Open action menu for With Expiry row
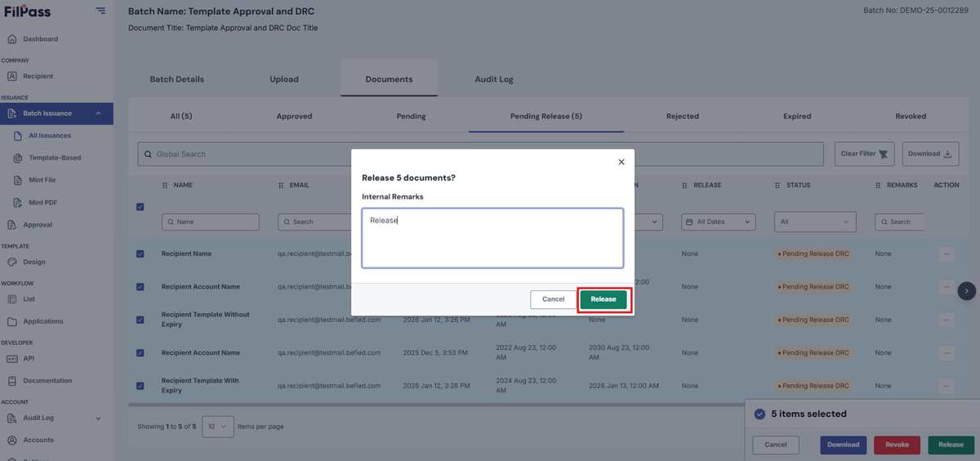This screenshot has width=980, height=461. click(947, 387)
